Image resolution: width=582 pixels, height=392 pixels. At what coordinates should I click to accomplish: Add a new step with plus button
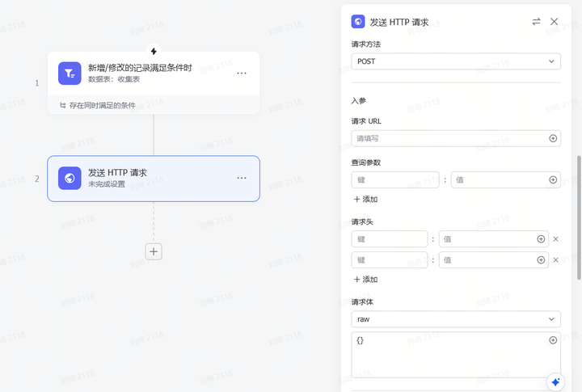click(x=154, y=251)
